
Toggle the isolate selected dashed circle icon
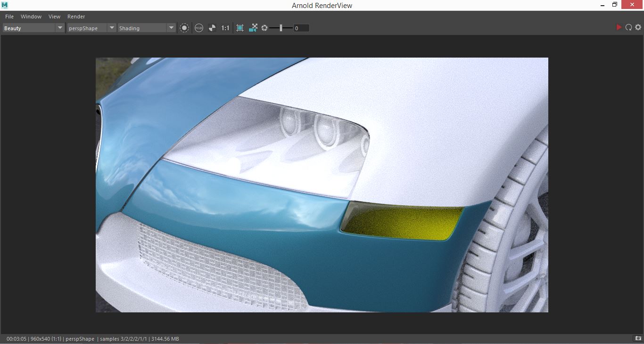click(x=184, y=28)
